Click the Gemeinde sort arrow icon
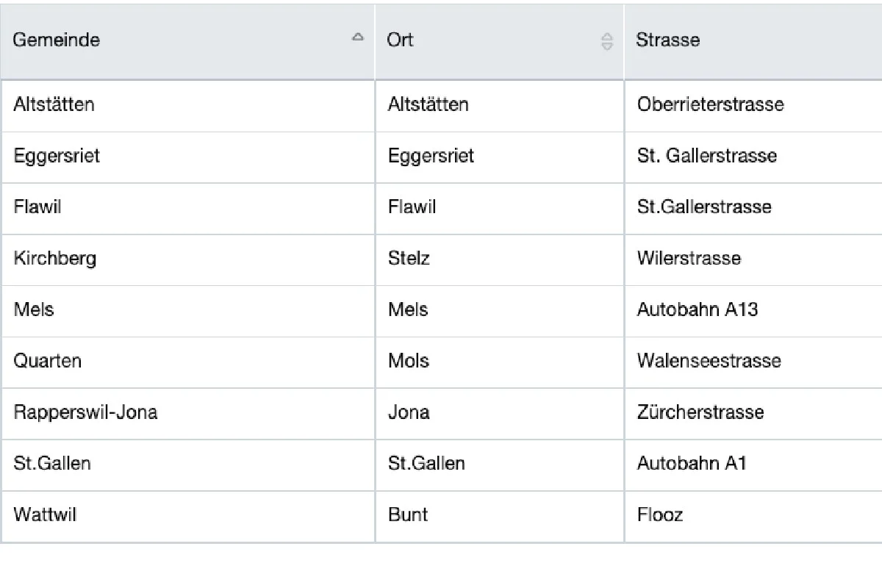 (x=358, y=37)
